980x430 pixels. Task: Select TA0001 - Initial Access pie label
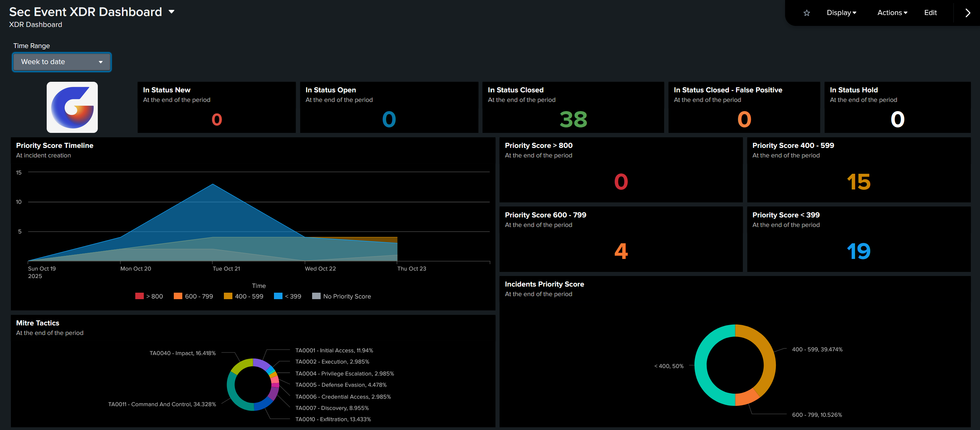[334, 351]
